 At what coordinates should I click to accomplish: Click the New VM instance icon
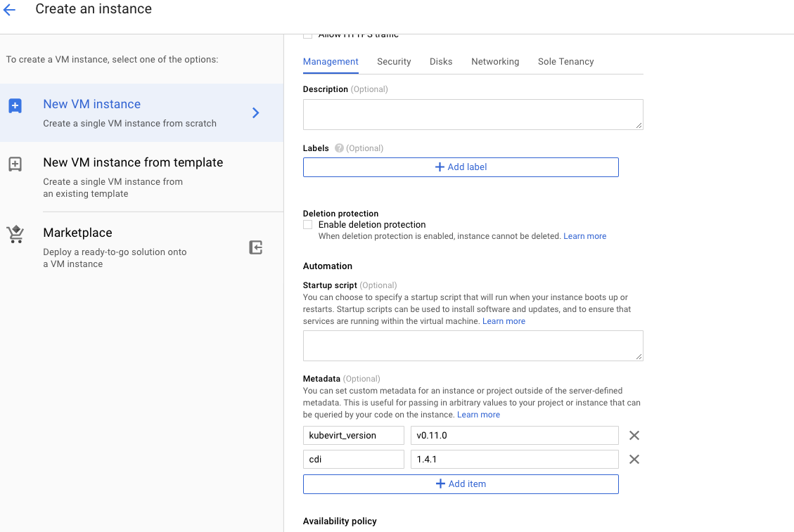tap(15, 106)
